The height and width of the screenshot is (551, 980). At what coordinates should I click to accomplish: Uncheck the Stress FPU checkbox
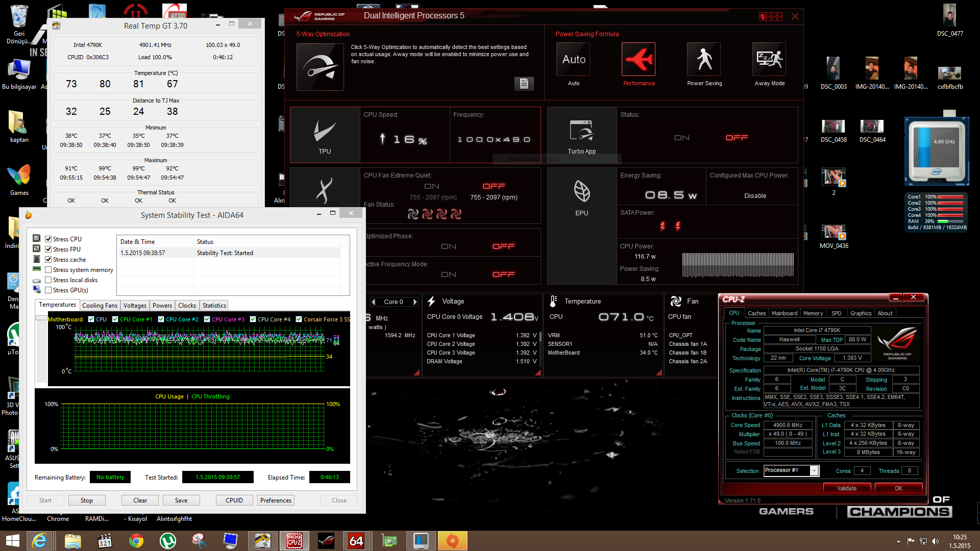tap(48, 249)
